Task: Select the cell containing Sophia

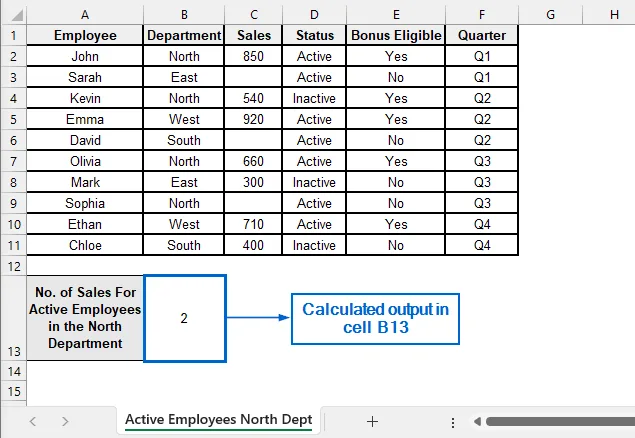Action: (x=85, y=204)
